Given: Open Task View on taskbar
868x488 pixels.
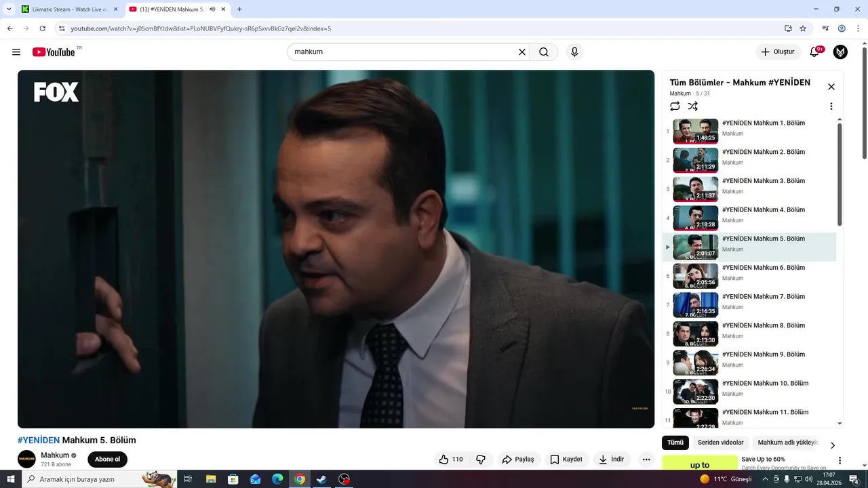Looking at the screenshot, I should (188, 479).
